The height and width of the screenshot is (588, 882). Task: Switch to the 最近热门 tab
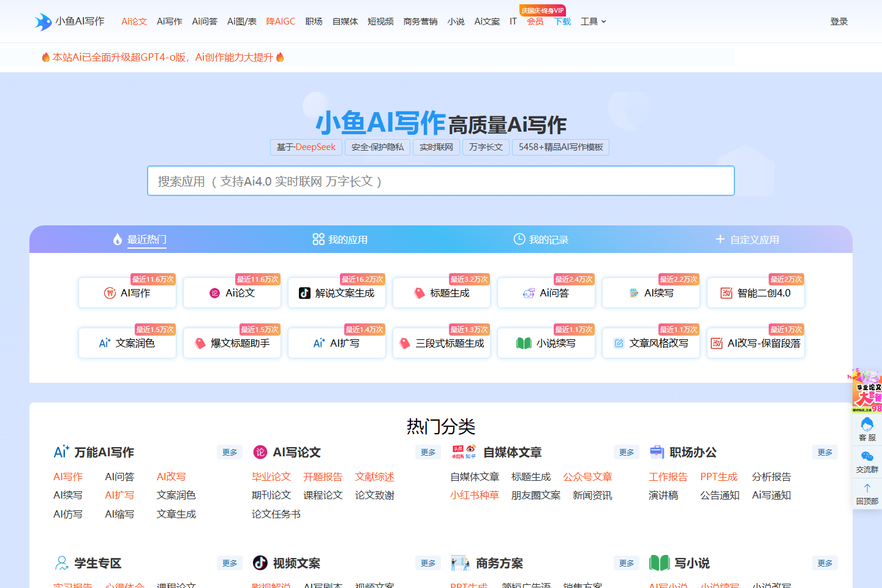click(140, 239)
